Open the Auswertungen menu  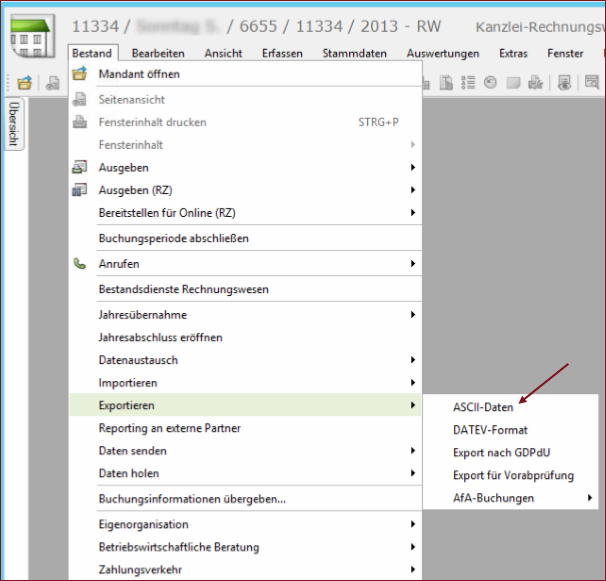click(443, 53)
